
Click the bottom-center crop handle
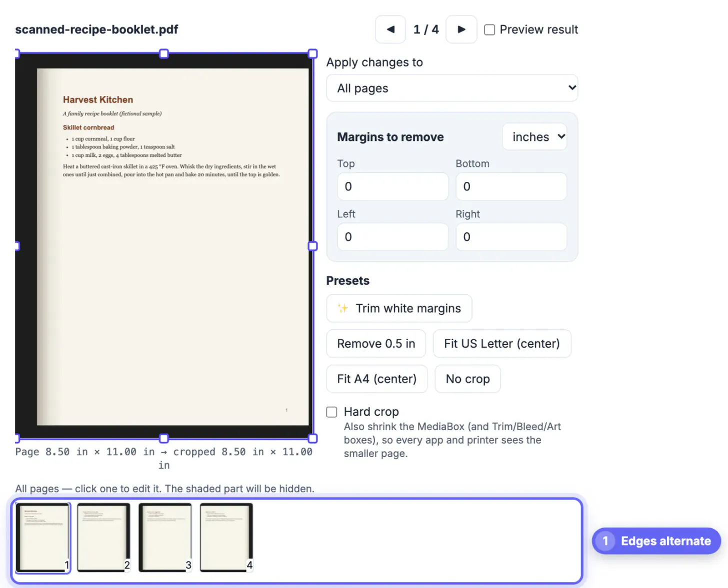(164, 439)
